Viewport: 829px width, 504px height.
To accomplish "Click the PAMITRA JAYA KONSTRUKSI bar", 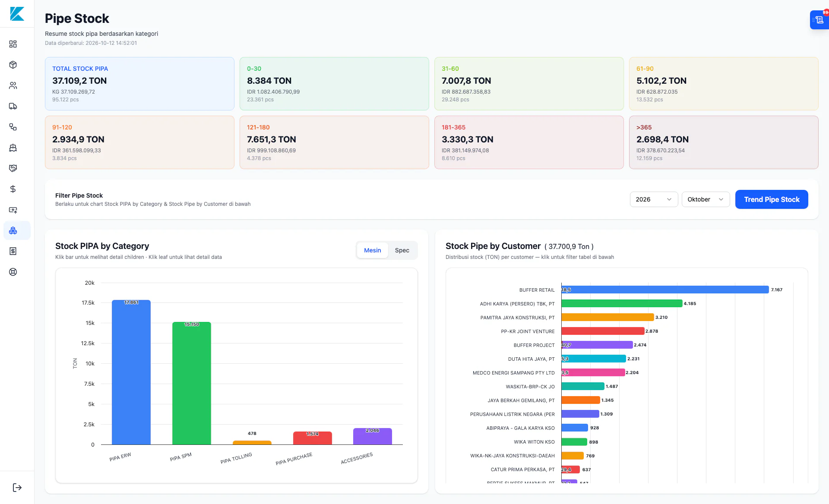I will (x=608, y=317).
